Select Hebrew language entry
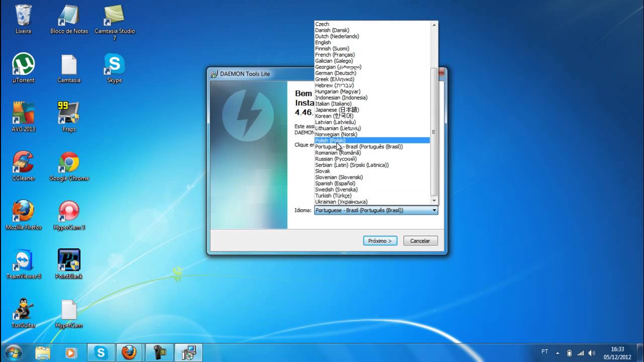The height and width of the screenshot is (362, 644). pos(372,85)
